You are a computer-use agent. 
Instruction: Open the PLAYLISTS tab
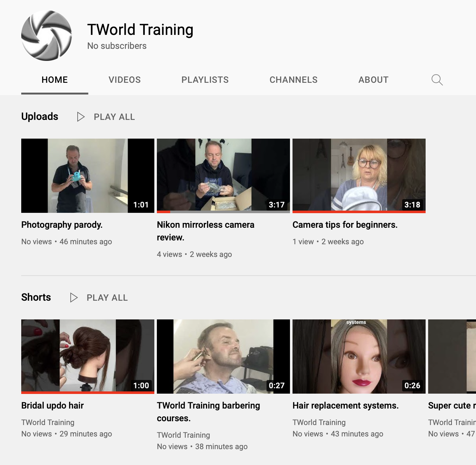[x=205, y=80]
